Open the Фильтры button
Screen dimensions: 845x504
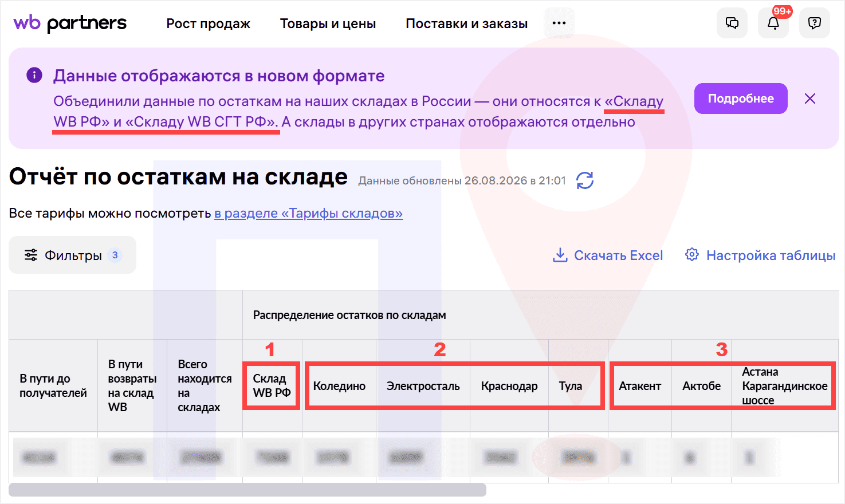[73, 255]
